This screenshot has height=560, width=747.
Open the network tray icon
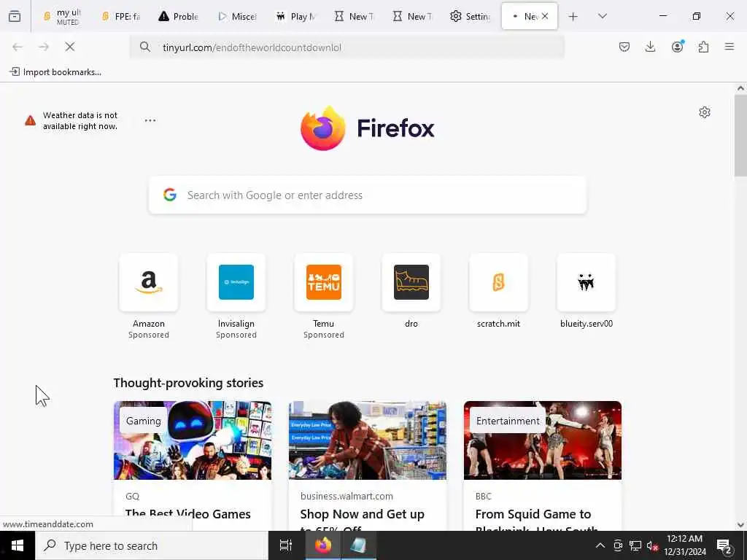pyautogui.click(x=635, y=545)
